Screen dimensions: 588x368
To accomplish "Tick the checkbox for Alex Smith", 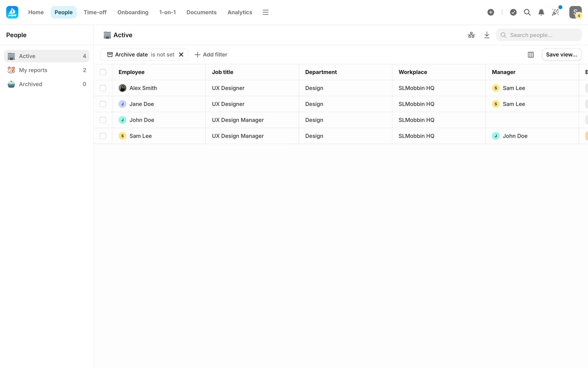I will (103, 88).
